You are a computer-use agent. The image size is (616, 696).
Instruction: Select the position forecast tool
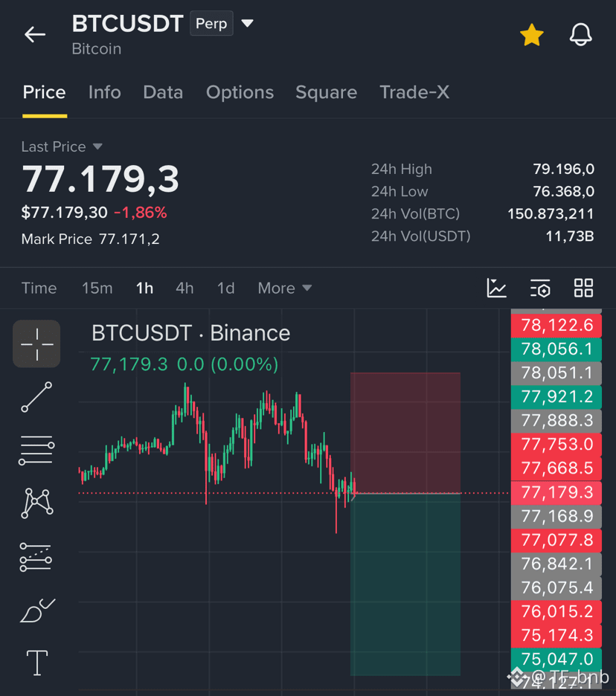click(x=36, y=557)
